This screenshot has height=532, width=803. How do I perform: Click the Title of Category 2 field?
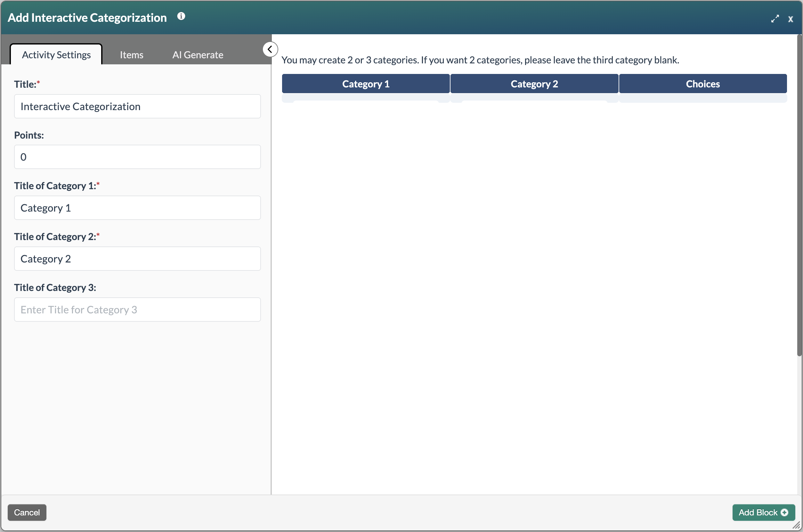[137, 259]
